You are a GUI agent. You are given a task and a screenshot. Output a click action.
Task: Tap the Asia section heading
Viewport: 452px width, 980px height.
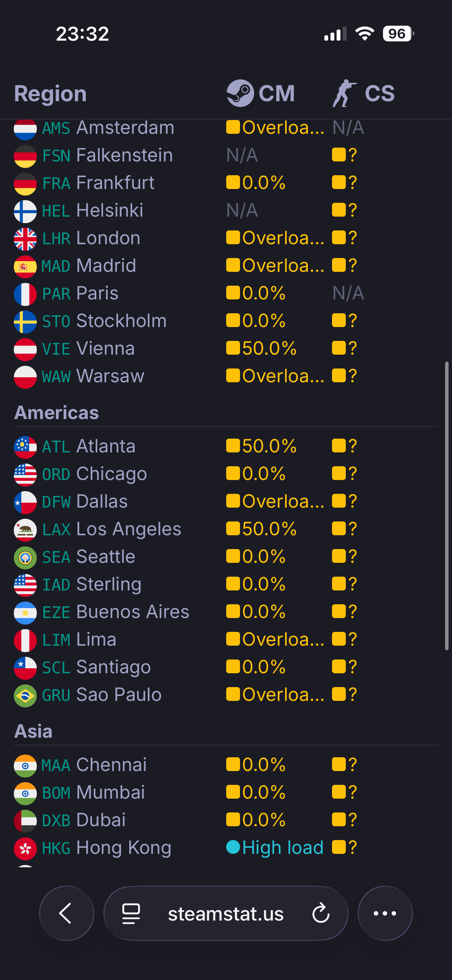[x=33, y=732]
